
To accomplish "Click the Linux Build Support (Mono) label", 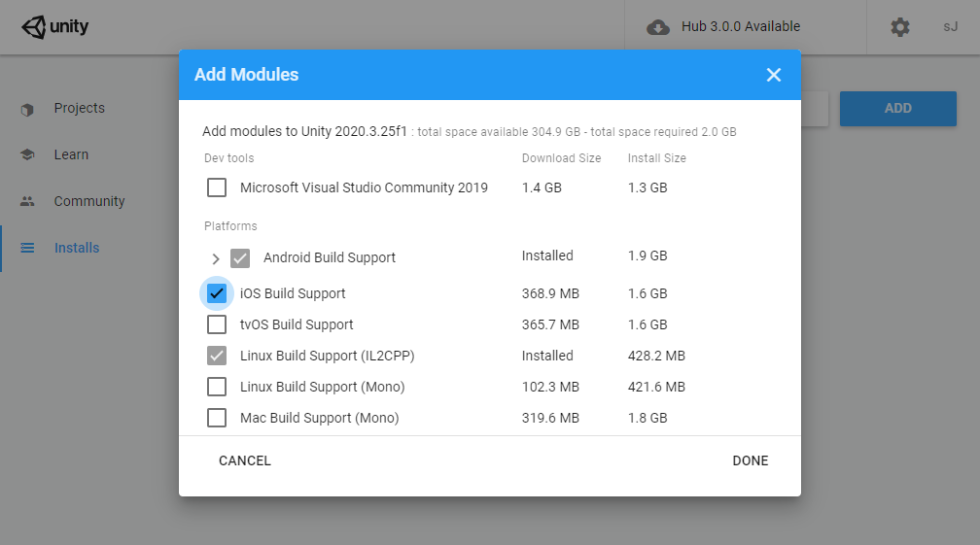I will pos(323,387).
